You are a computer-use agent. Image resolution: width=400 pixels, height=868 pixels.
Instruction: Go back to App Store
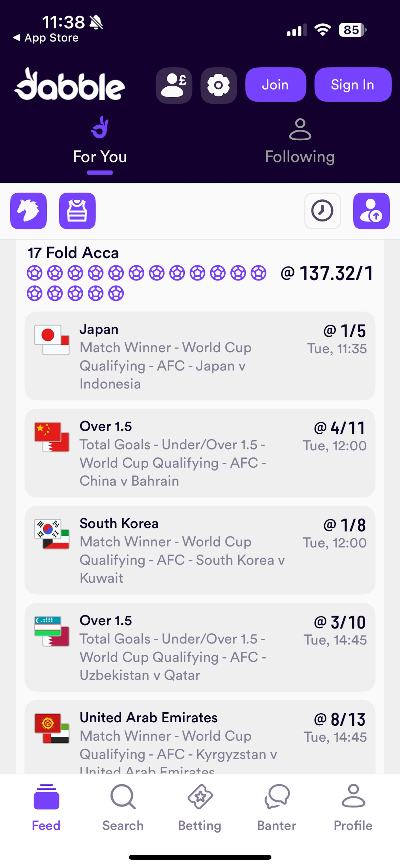[x=46, y=38]
